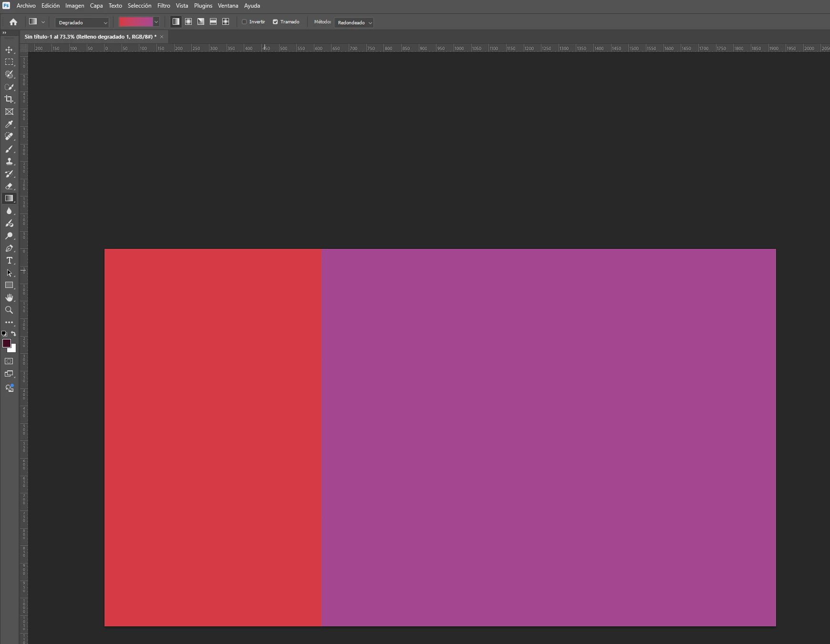Select the Spot Healing Brush tool

pyautogui.click(x=9, y=136)
